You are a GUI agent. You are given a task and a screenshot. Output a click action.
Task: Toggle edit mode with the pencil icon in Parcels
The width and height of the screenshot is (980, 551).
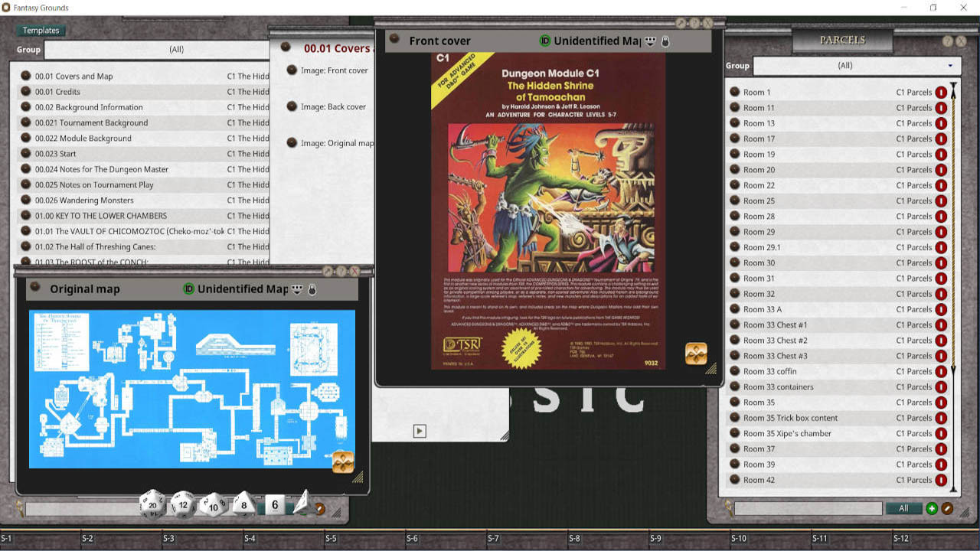tap(946, 508)
